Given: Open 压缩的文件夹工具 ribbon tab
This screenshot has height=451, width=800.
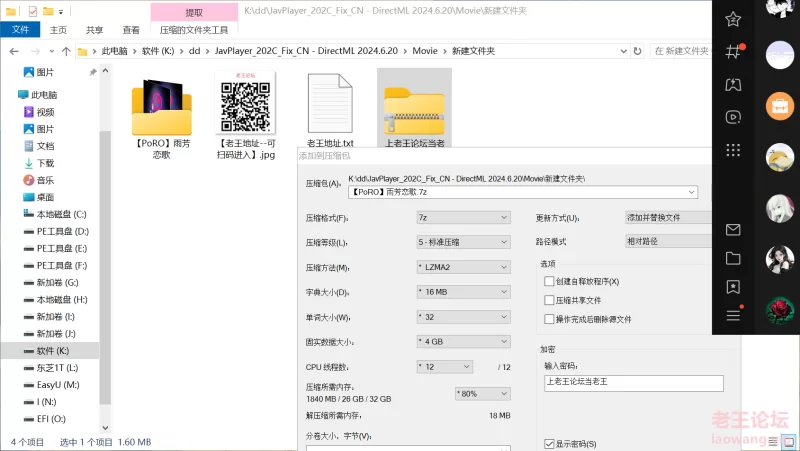Looking at the screenshot, I should (x=194, y=30).
